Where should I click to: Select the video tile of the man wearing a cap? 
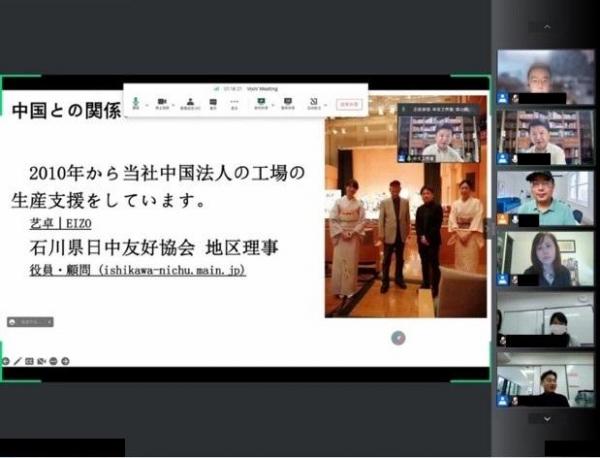(x=545, y=198)
